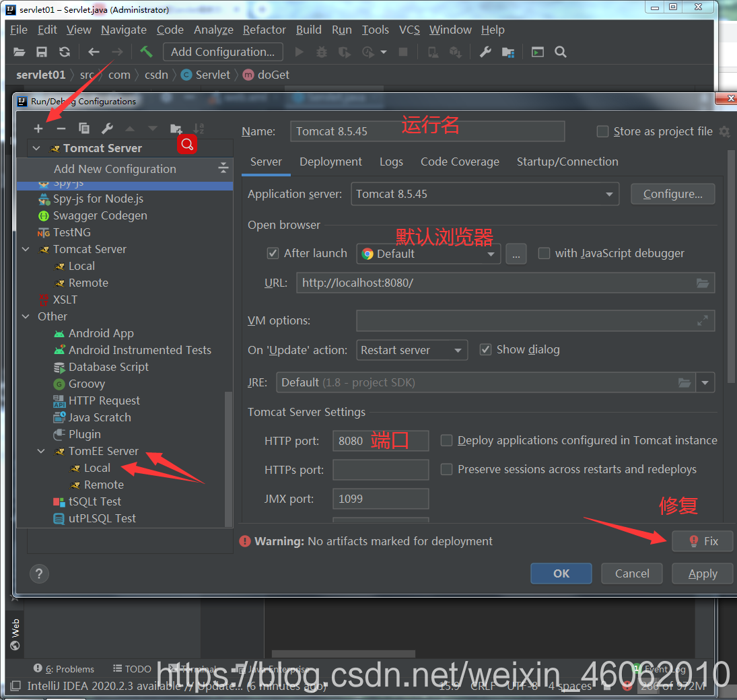
Task: Add a new configuration with the plus icon
Action: [38, 129]
